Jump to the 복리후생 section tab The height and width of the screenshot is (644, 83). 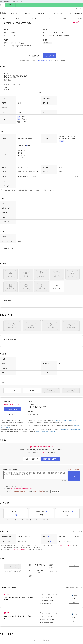click(49, 19)
